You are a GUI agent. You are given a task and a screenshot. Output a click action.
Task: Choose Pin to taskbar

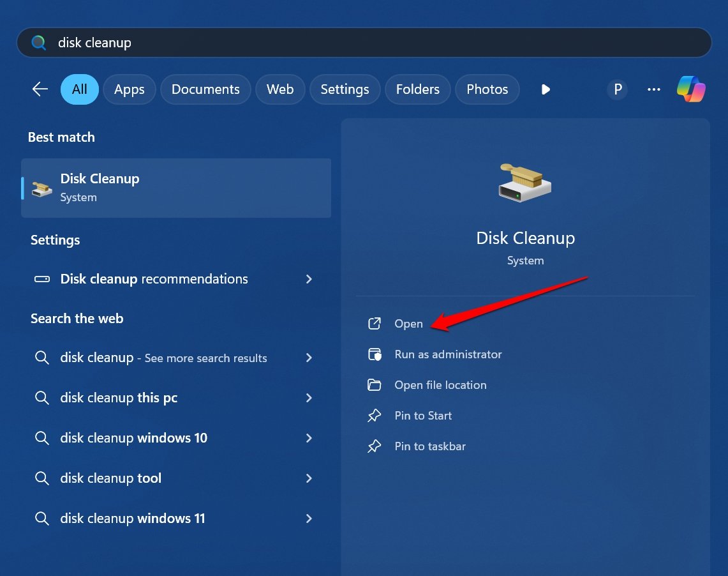coord(430,446)
